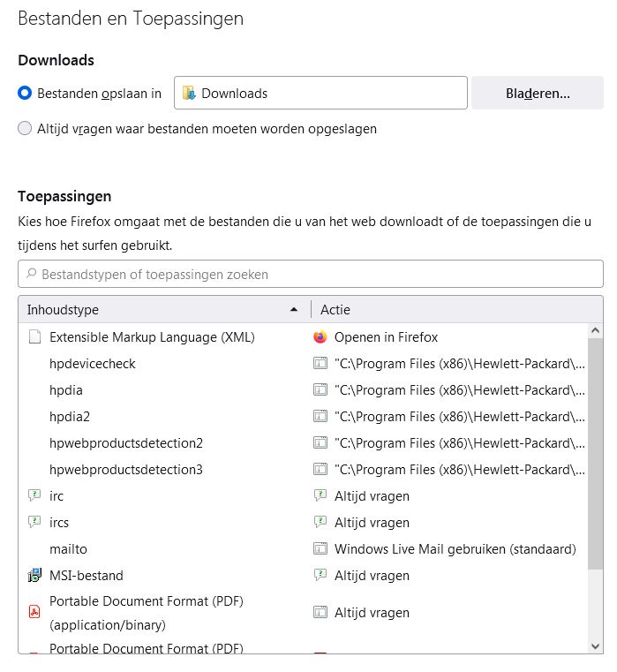Click the application icon in hpdevicecheck action
Screen dimensions: 617x672
click(320, 364)
